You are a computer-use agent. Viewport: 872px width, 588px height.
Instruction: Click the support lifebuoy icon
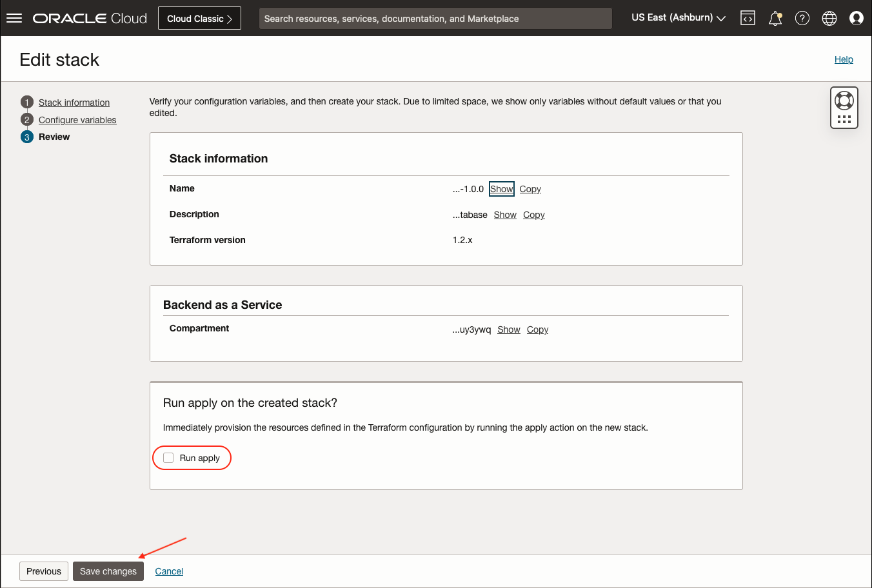click(x=844, y=101)
